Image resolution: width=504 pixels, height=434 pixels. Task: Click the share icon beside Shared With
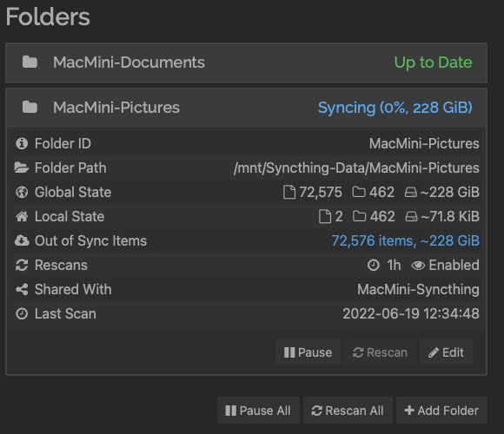(x=22, y=290)
